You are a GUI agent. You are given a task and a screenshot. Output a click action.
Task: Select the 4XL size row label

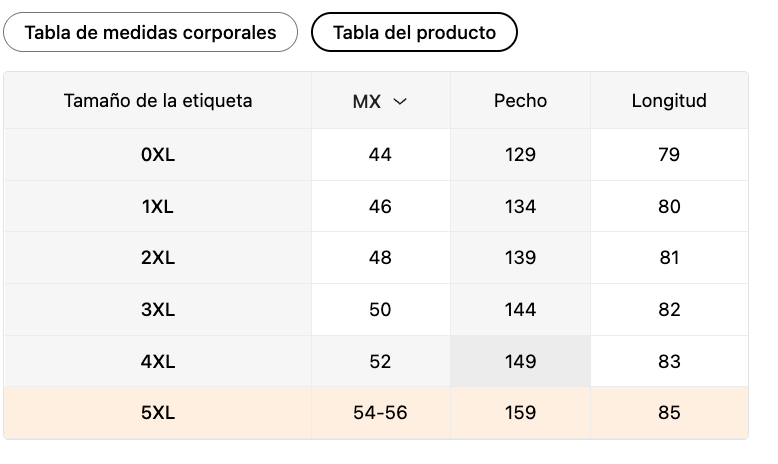point(158,361)
